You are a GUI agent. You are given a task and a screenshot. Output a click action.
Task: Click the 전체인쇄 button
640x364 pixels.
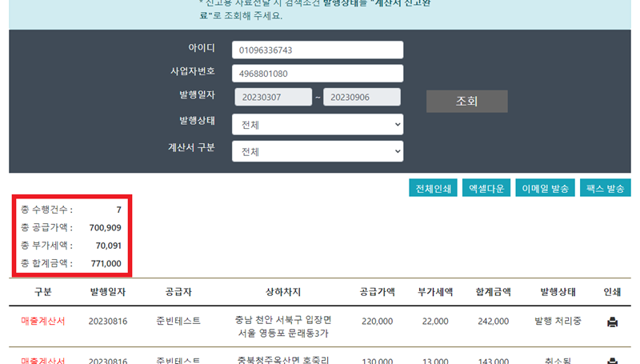pos(433,188)
